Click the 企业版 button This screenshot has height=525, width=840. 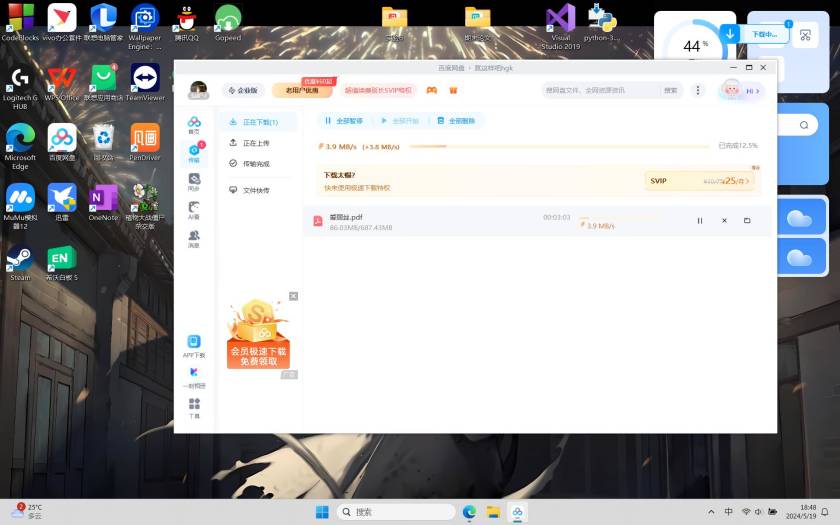(x=243, y=91)
